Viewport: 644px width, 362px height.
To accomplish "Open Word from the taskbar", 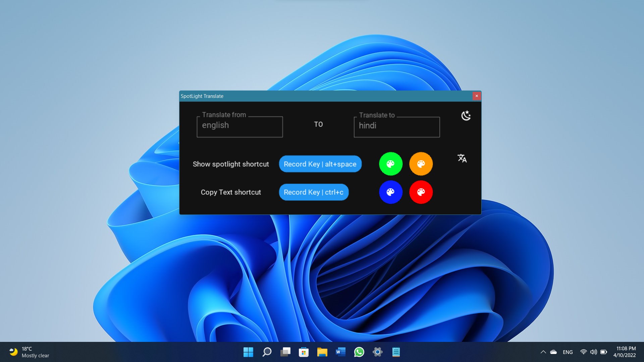I will (x=340, y=352).
